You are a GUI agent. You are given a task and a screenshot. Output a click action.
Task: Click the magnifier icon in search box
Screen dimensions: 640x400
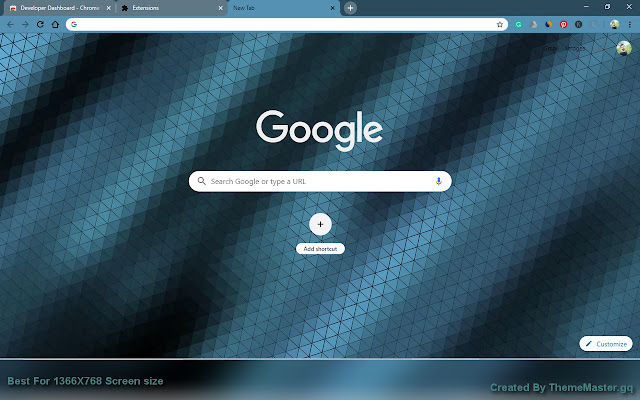point(202,181)
